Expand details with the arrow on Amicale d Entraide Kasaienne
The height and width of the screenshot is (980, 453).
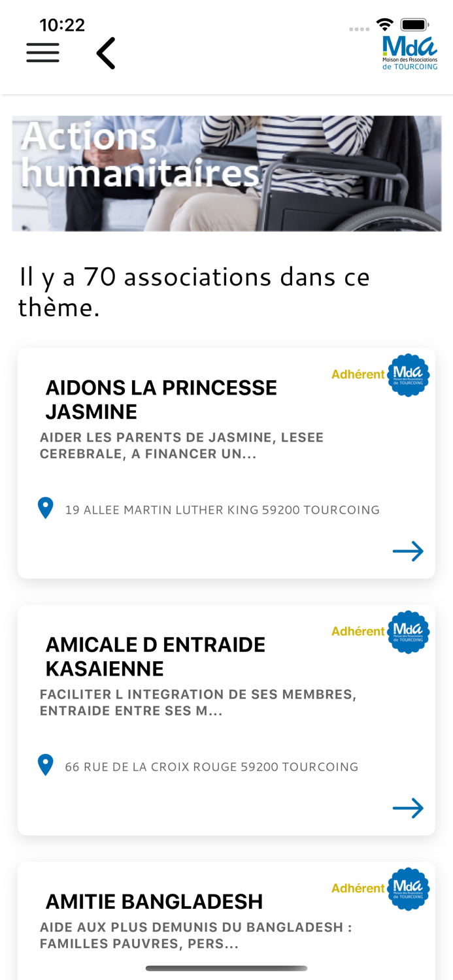408,808
